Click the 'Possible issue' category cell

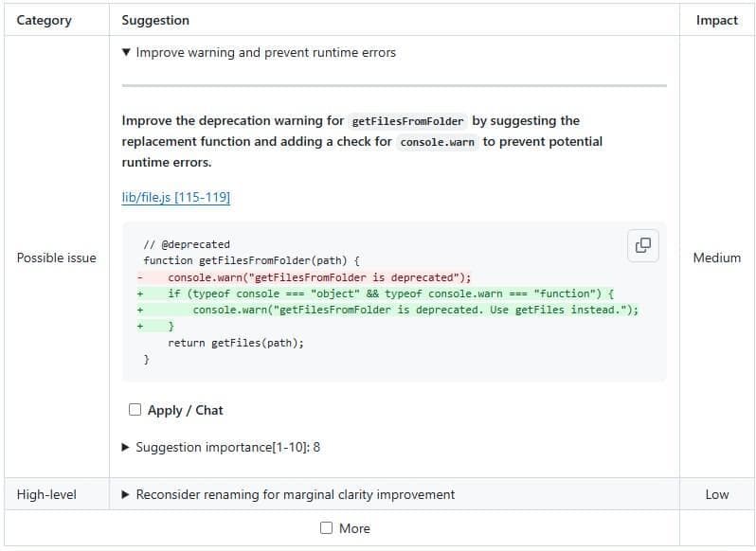56,258
